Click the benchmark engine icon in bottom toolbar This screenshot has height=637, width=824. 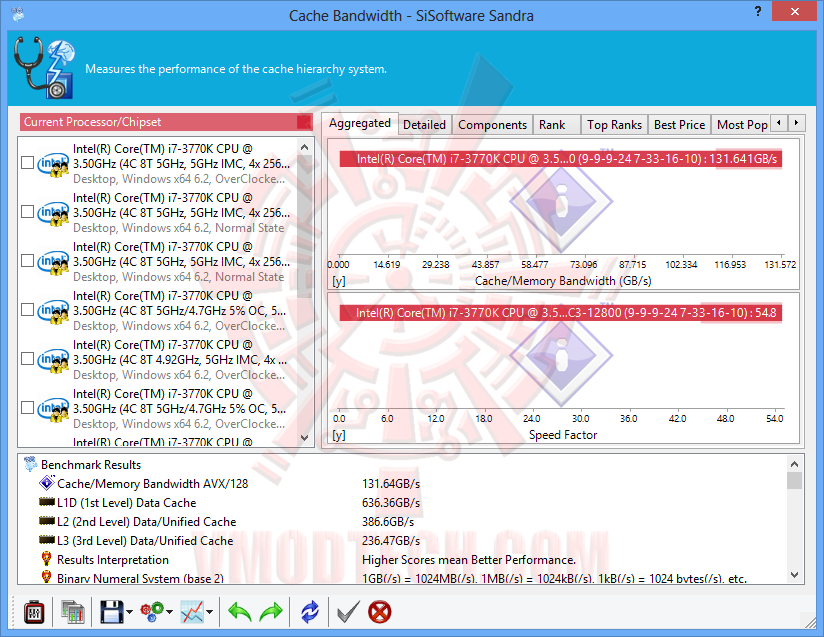pyautogui.click(x=34, y=612)
